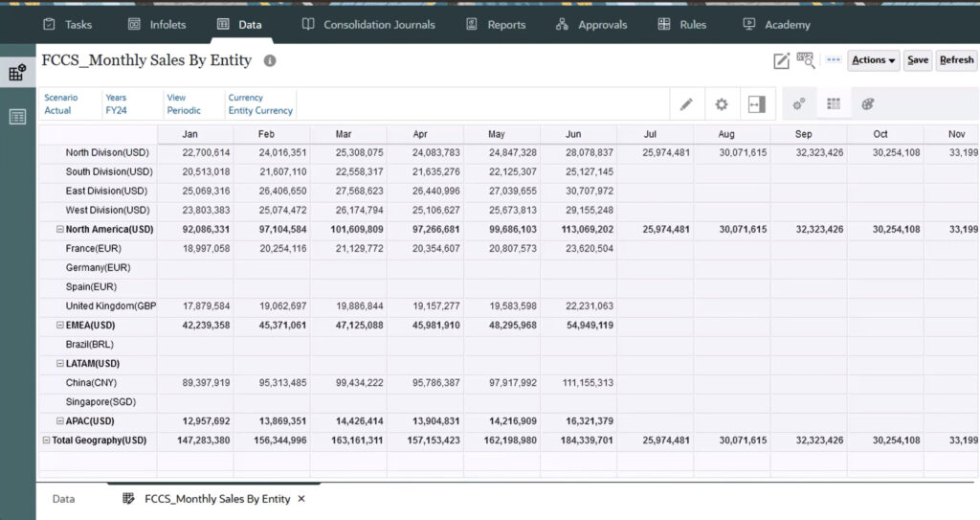Open the Actions dropdown menu
The height and width of the screenshot is (520, 980).
coord(873,60)
